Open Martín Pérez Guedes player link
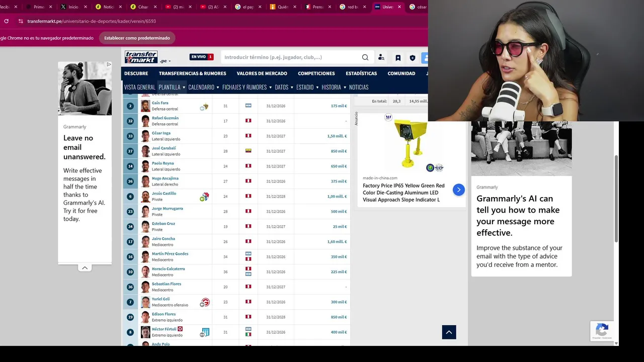 170,254
